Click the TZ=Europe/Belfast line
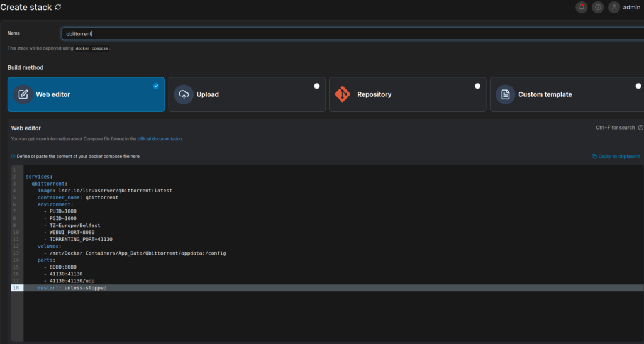The width and height of the screenshot is (644, 344). 72,225
